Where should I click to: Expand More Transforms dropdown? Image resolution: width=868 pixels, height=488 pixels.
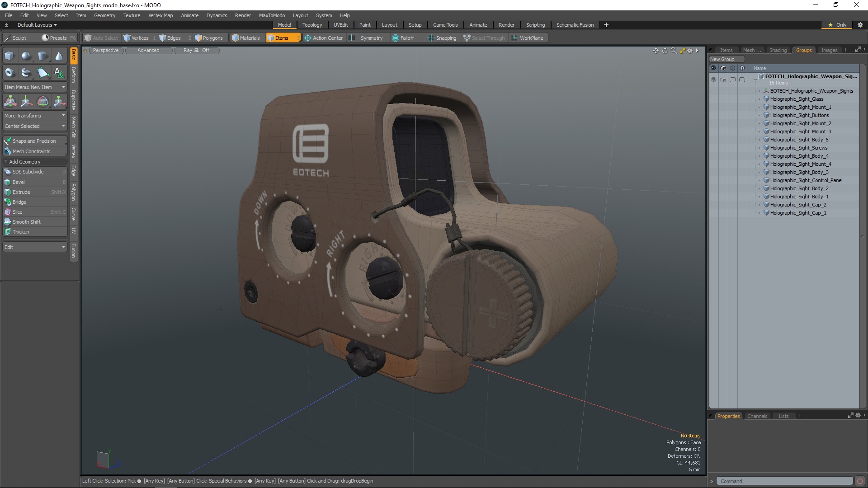tap(35, 116)
